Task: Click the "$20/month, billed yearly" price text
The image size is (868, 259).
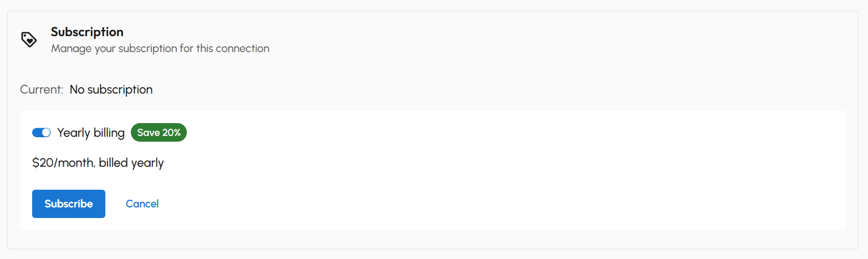Action: click(x=98, y=163)
